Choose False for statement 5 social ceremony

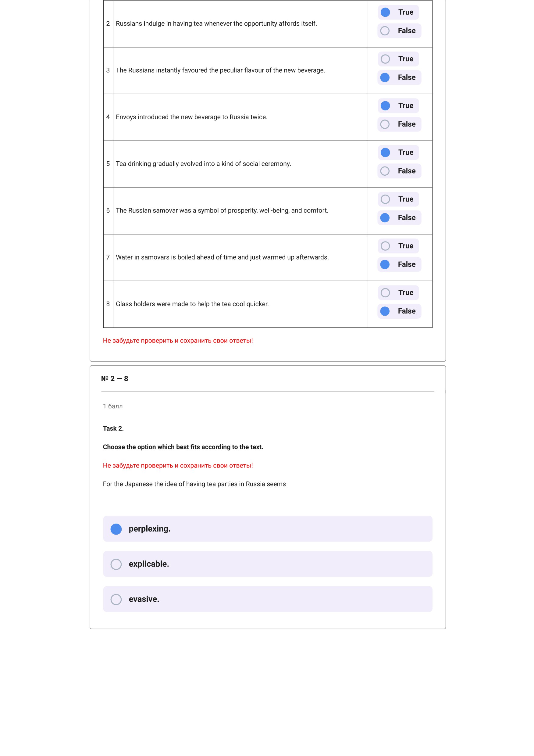coord(399,171)
